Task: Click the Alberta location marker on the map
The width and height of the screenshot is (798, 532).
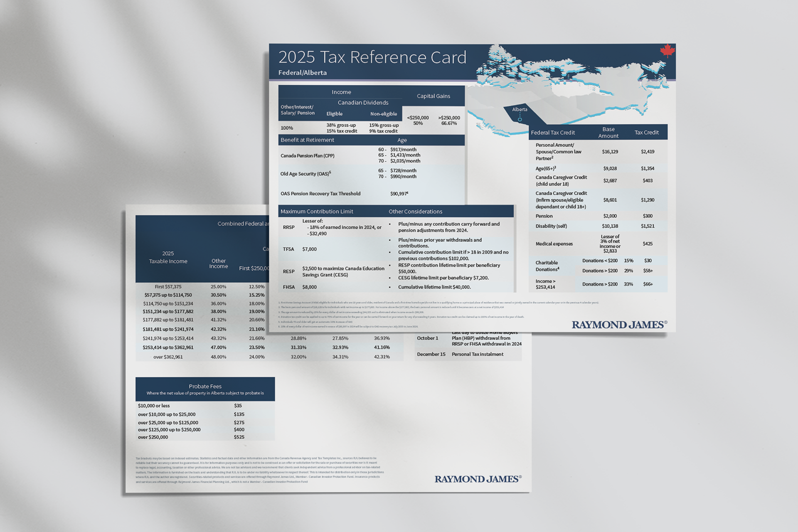Action: (x=520, y=120)
